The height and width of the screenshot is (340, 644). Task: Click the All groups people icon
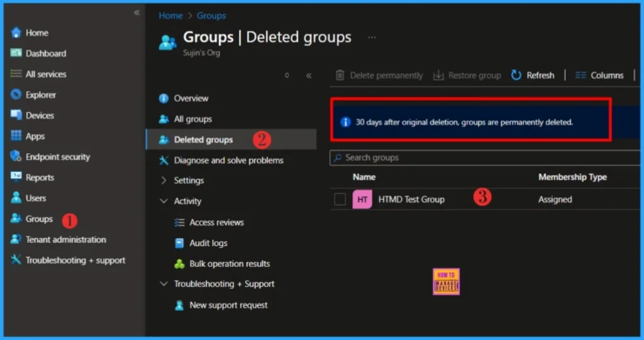(164, 119)
